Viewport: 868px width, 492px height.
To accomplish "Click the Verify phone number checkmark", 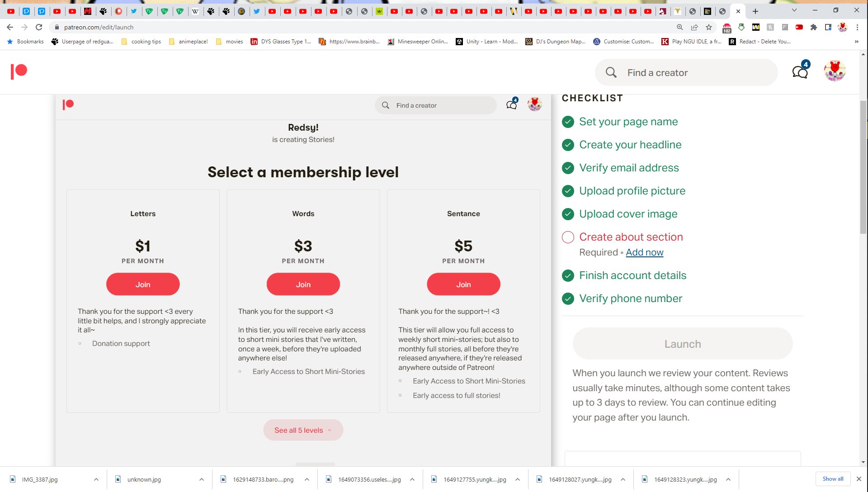I will click(x=568, y=298).
